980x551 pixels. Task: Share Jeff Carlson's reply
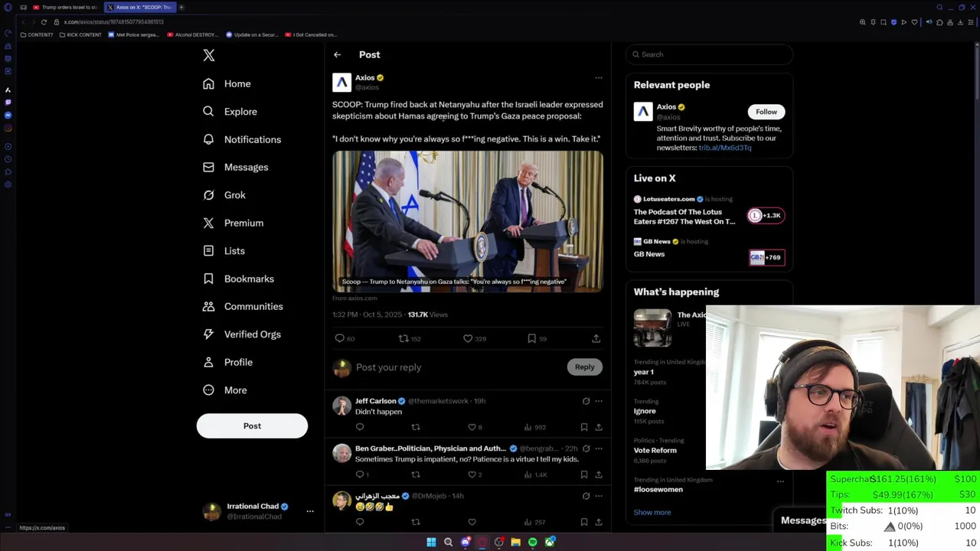599,427
